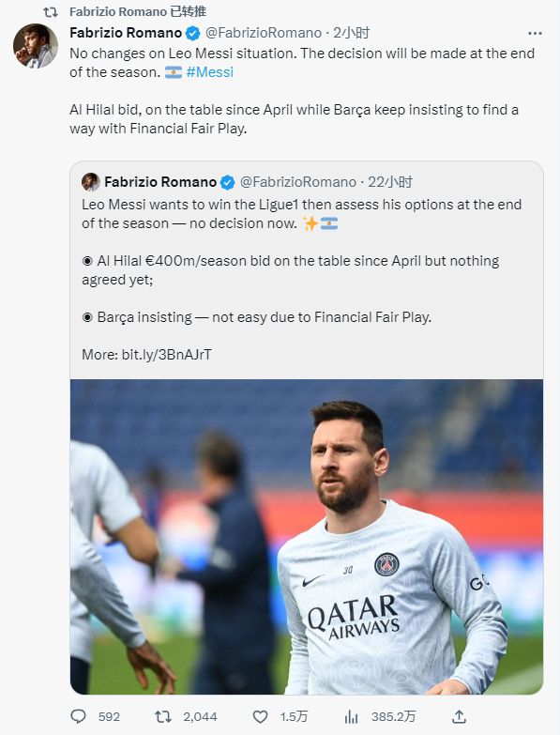Screen dimensions: 560x735
Task: Retweet using the retweet arrows icon
Action: [x=163, y=716]
